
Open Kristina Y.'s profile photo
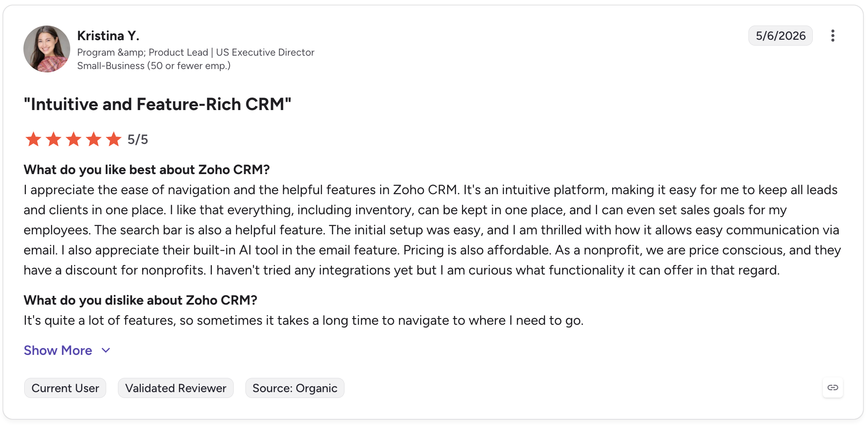[47, 49]
